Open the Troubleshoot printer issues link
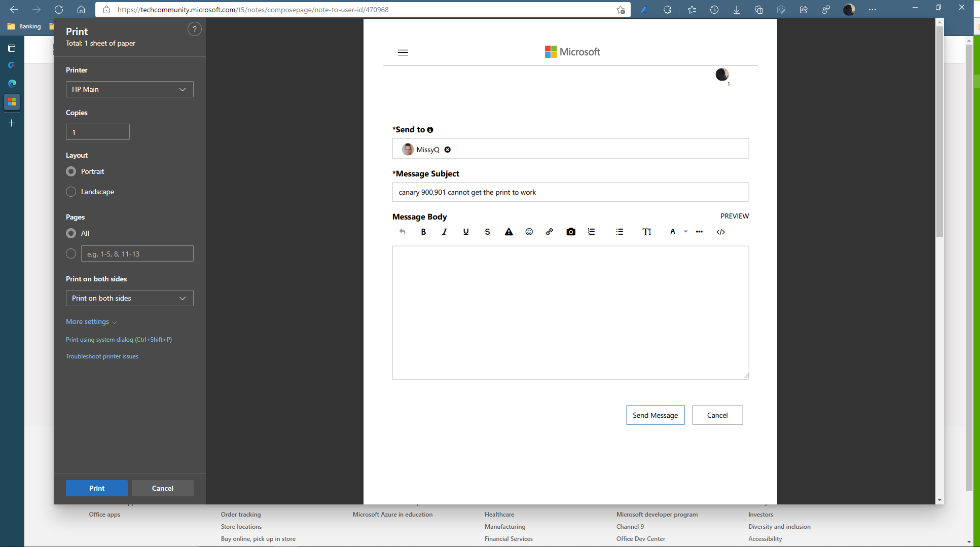The width and height of the screenshot is (980, 547). click(102, 356)
